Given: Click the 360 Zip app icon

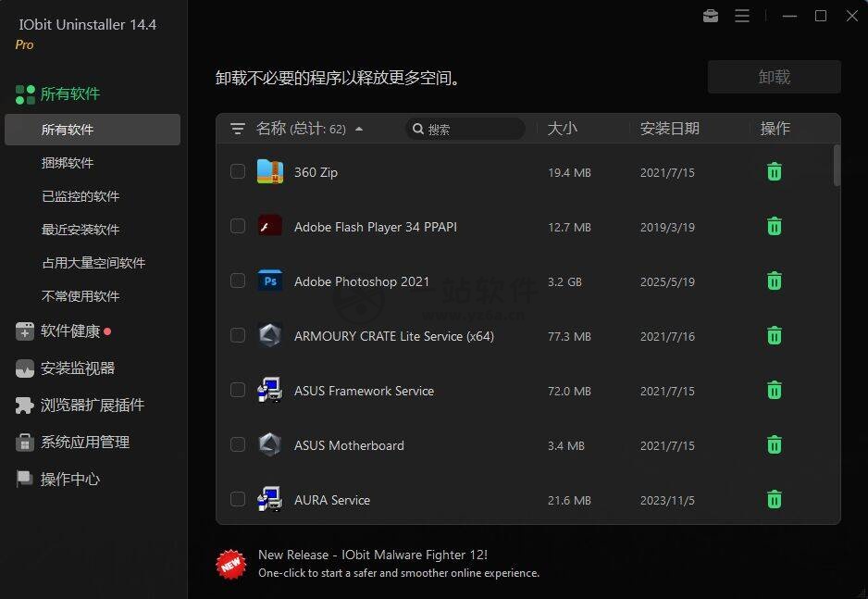Looking at the screenshot, I should tap(270, 171).
